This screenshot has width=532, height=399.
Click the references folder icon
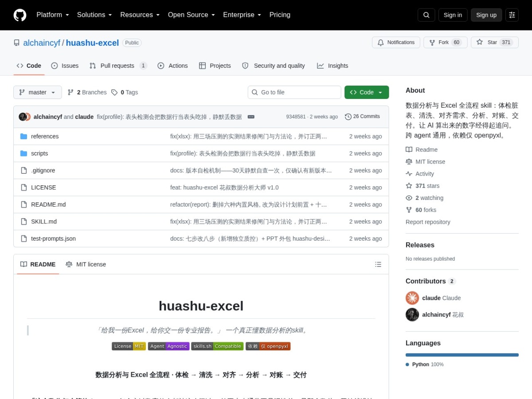(x=23, y=137)
